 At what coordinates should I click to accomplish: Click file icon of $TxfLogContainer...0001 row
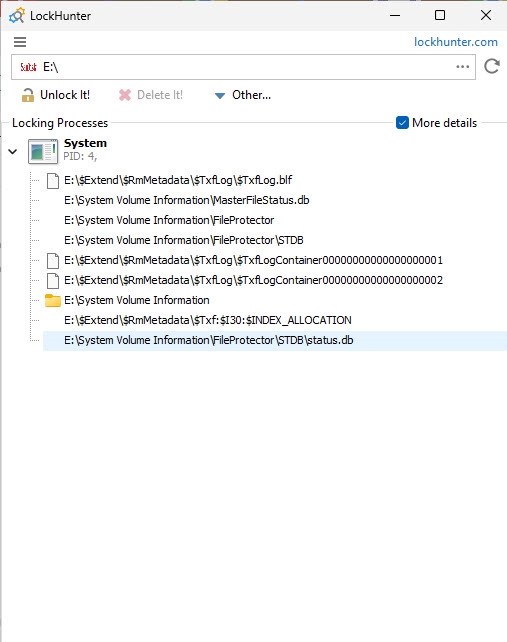[53, 261]
